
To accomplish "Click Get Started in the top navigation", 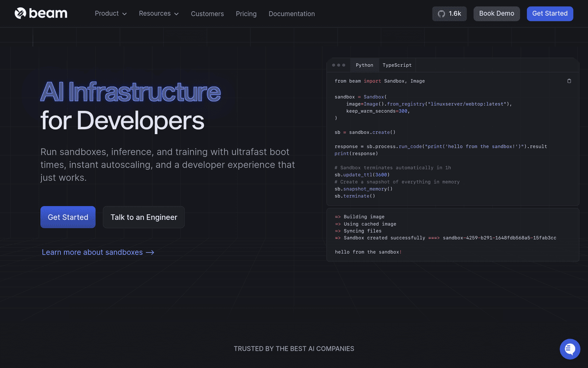I will (549, 14).
